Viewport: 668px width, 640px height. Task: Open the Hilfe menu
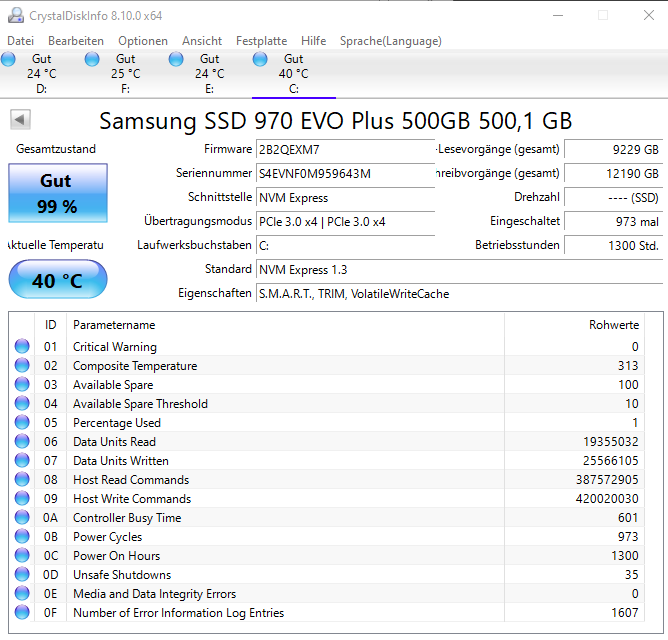tap(314, 41)
